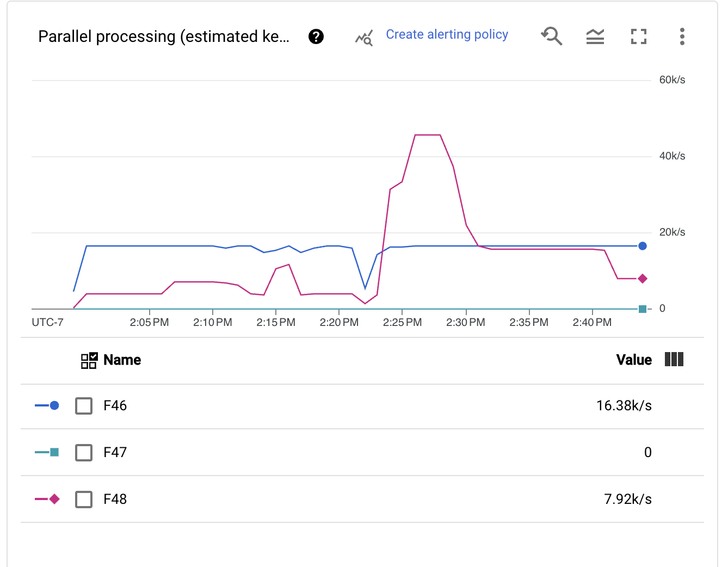Sort legend by Name column header

(x=122, y=360)
